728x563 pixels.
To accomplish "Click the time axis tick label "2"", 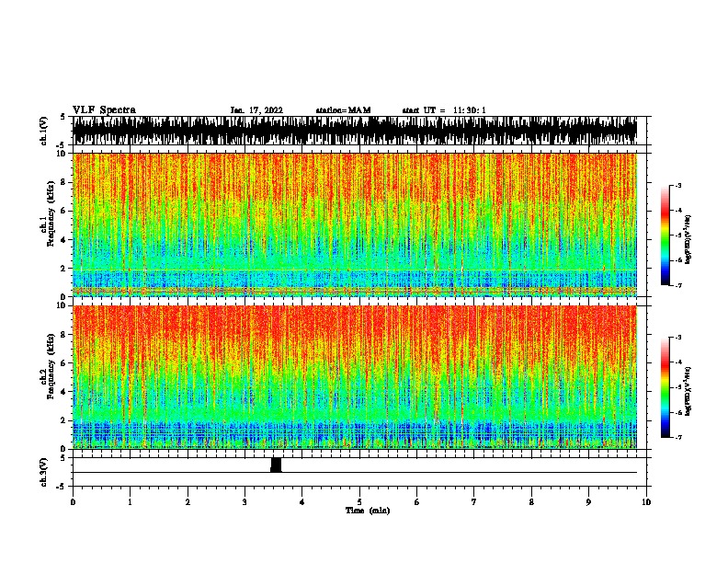I will 188,502.
